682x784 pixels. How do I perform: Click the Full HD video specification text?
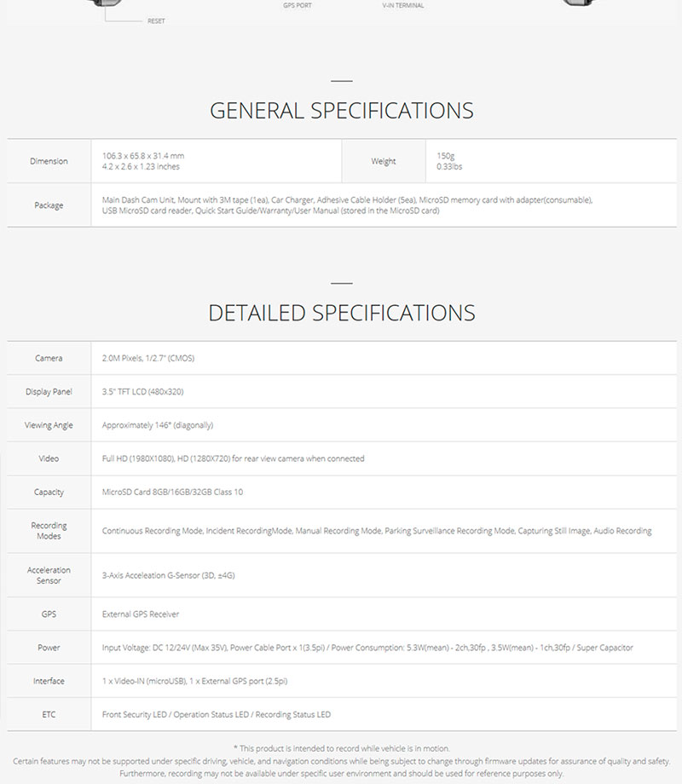(x=233, y=458)
